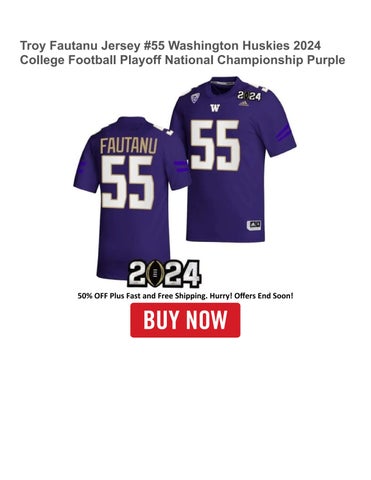This screenshot has height=480, width=371.
Task: Click the number 55 on back jersey
Action: [x=128, y=182]
